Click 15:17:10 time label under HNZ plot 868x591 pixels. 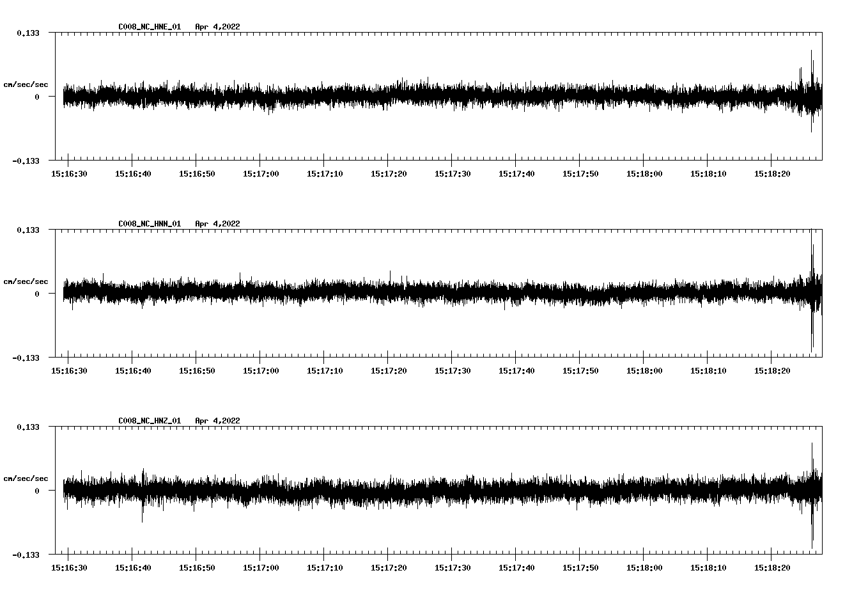tap(325, 568)
